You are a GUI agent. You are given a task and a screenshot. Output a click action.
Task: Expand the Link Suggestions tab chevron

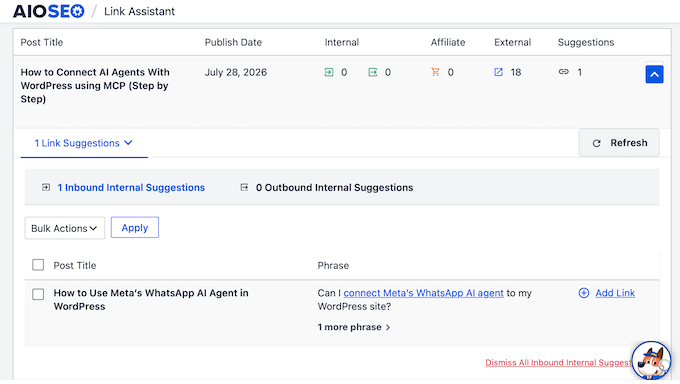tap(128, 143)
